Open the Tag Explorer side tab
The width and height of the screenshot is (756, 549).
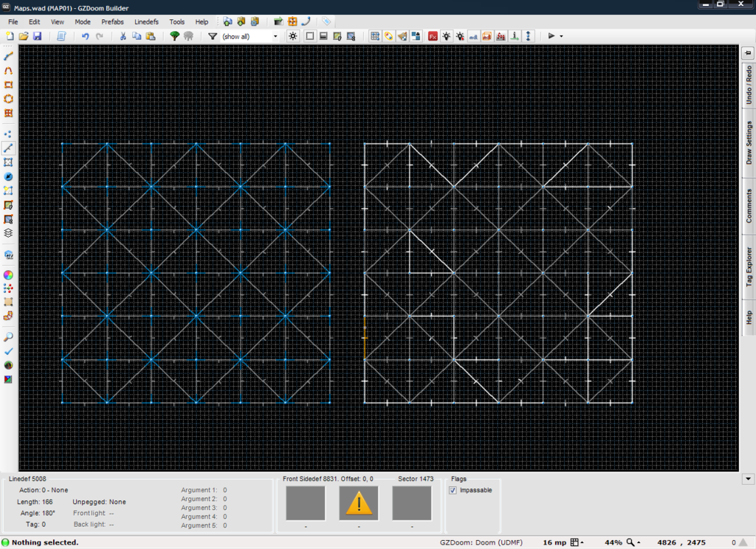click(749, 266)
